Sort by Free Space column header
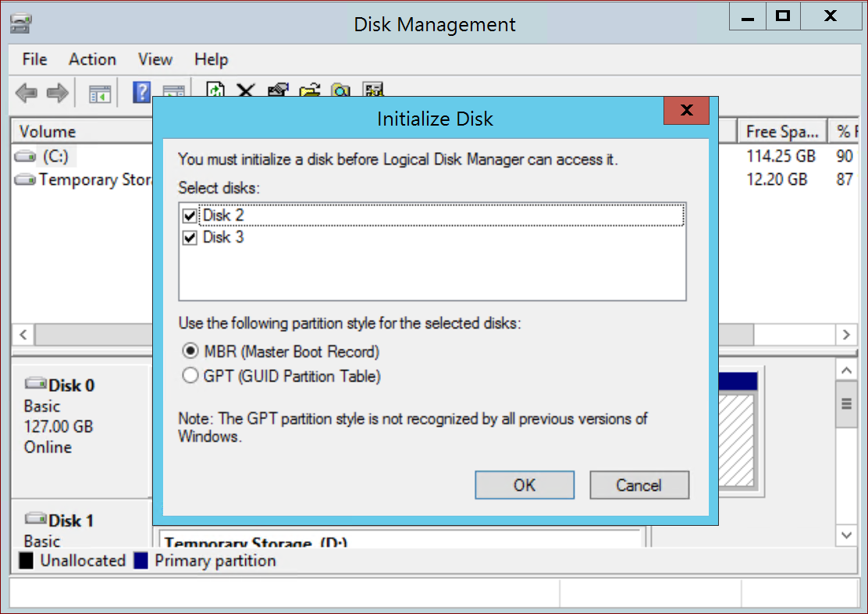868x614 pixels. pyautogui.click(x=782, y=132)
